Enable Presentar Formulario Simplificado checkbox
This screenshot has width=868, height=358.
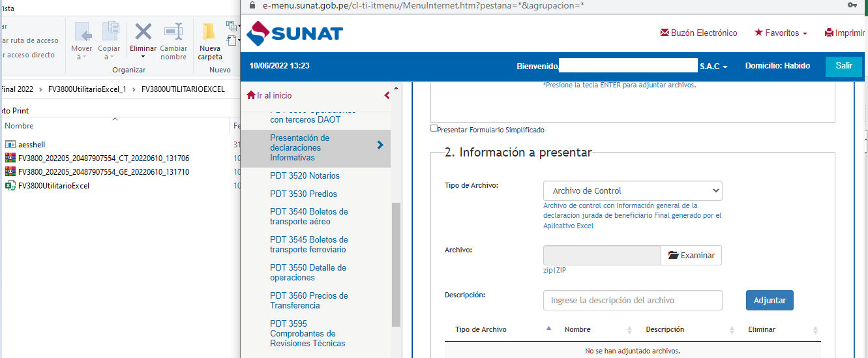pos(434,128)
